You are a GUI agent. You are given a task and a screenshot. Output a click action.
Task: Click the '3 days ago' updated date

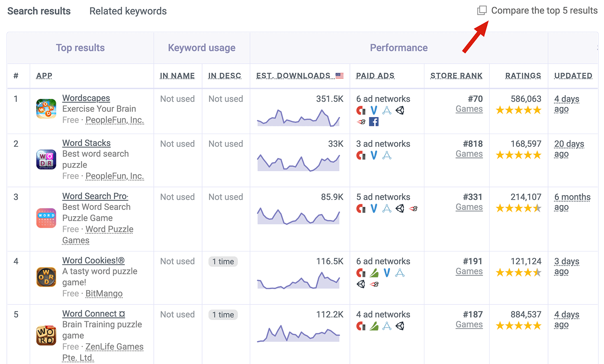(x=567, y=266)
